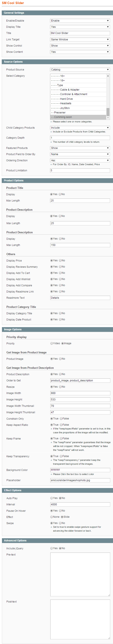Open the Enable/Disable dropdown
Image resolution: width=113 pixels, height=644 pixels.
(80, 21)
